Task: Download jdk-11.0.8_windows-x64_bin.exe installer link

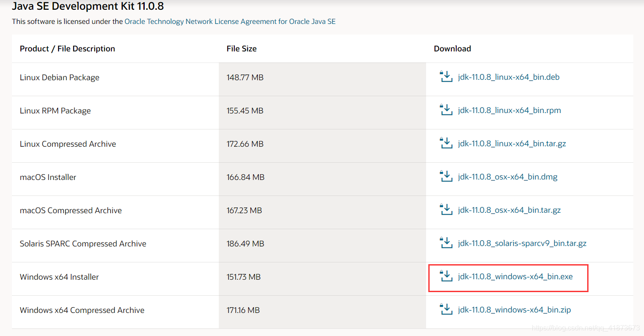Action: pos(515,277)
